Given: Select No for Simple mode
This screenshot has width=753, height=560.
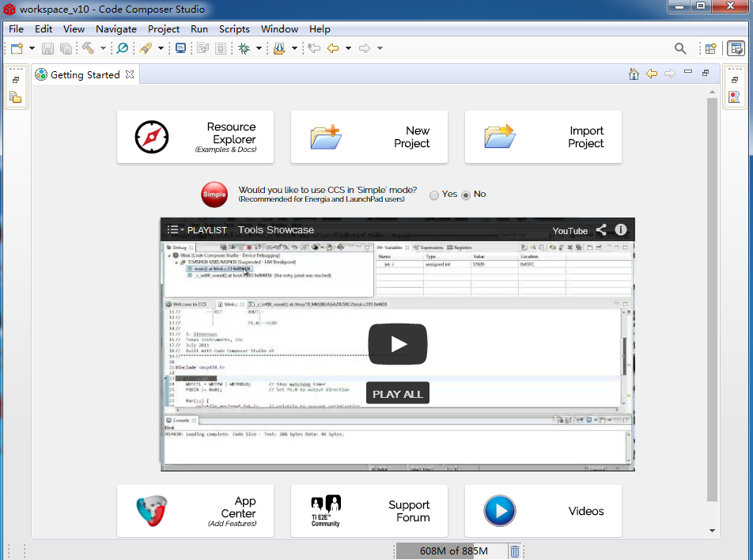Looking at the screenshot, I should 466,195.
